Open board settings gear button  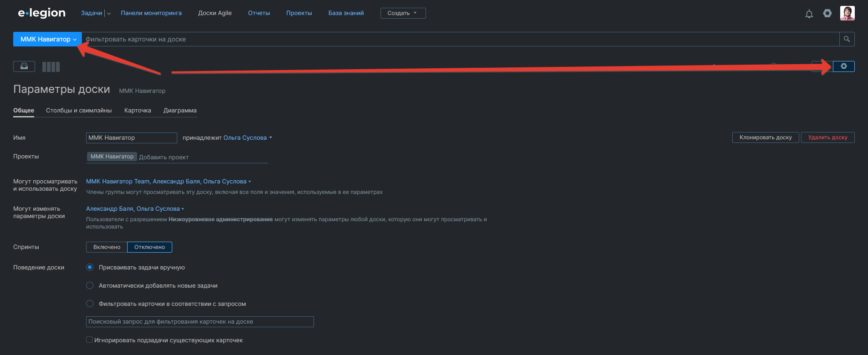[x=843, y=66]
